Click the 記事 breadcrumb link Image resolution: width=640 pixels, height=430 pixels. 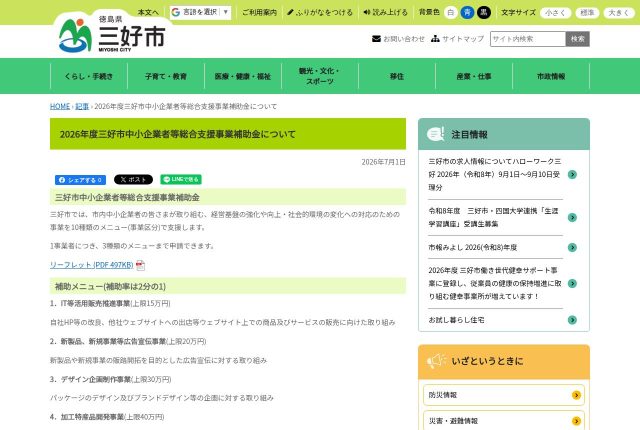[82, 106]
